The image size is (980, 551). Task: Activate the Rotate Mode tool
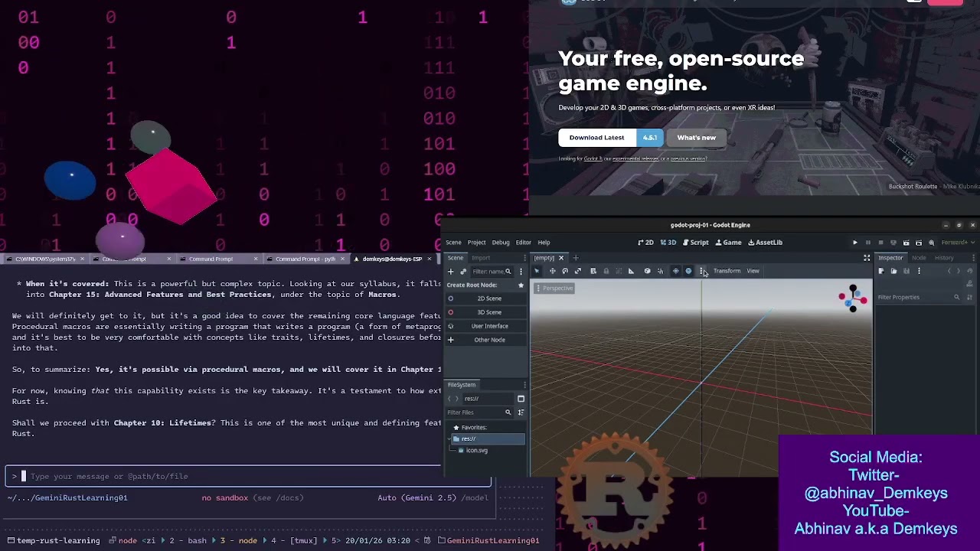click(565, 271)
